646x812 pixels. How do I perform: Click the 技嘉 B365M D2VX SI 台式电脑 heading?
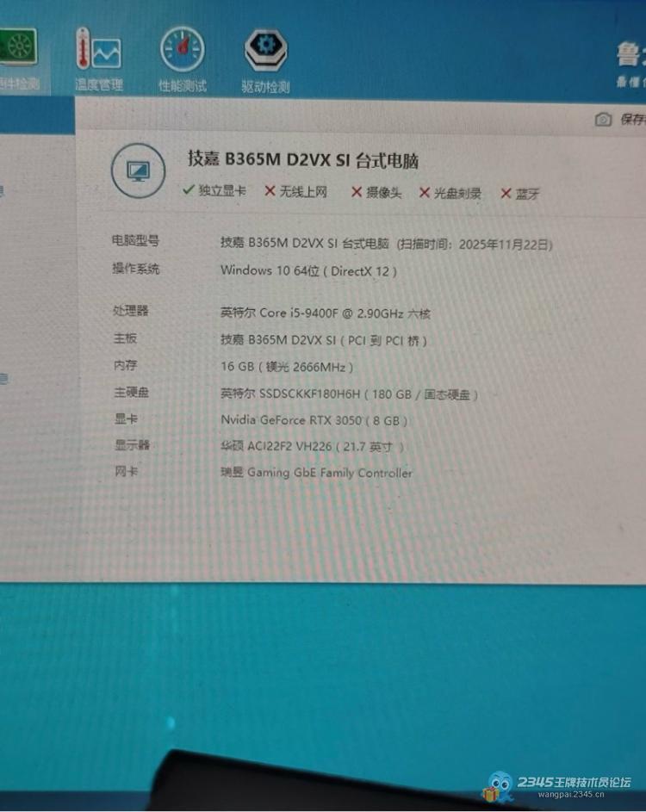303,159
